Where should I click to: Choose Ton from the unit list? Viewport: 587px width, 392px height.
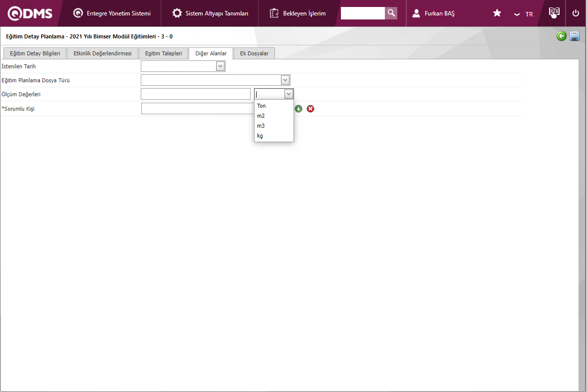274,106
